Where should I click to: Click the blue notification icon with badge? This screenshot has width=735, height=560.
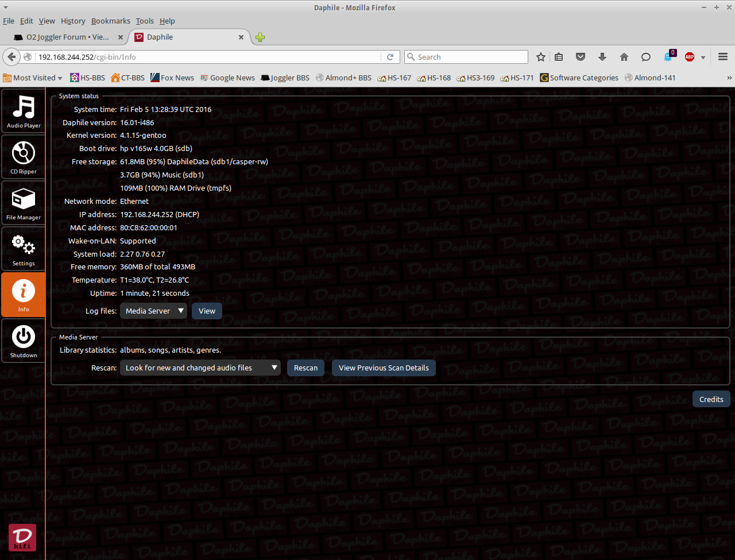coord(669,56)
